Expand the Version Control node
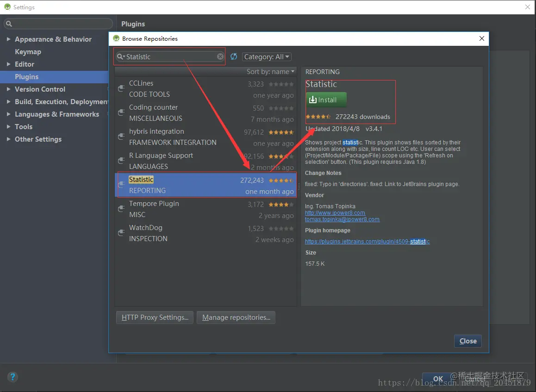The height and width of the screenshot is (392, 536). tap(8, 89)
